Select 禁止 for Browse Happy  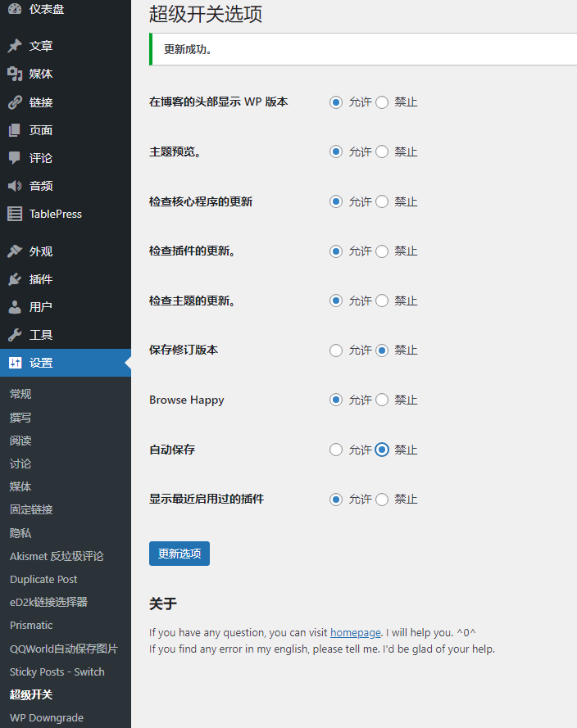(382, 400)
